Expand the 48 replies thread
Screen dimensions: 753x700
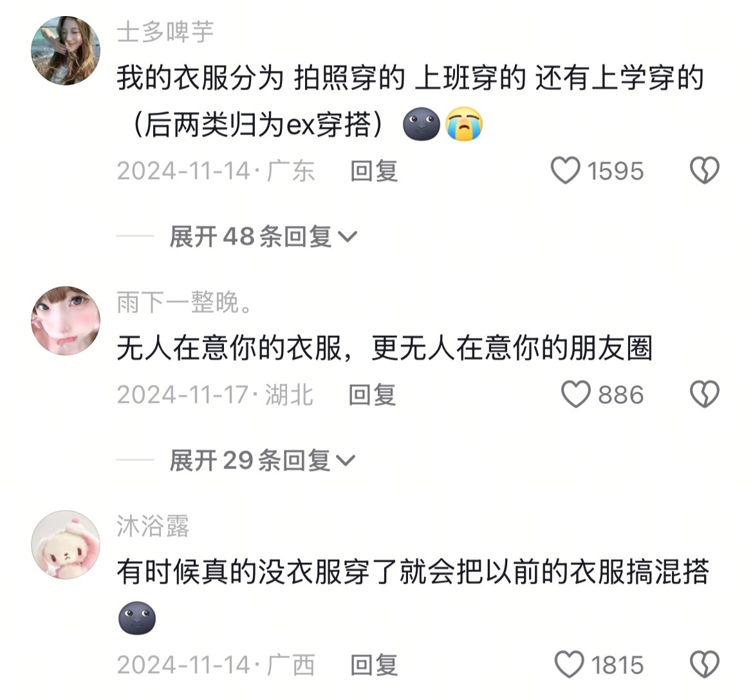point(263,236)
